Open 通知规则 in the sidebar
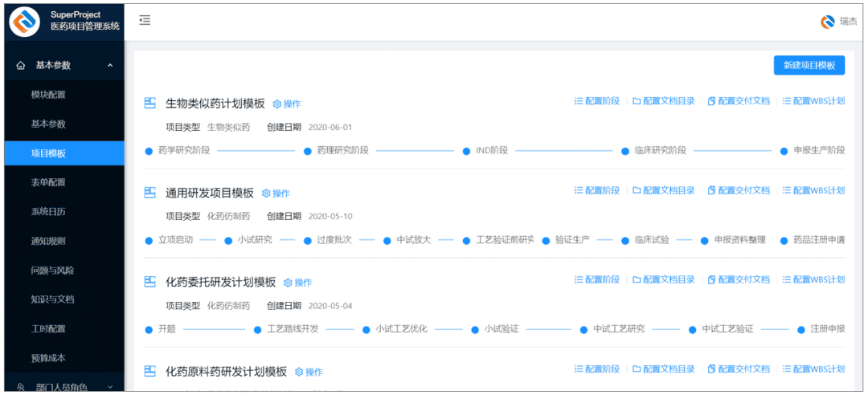 [x=64, y=241]
